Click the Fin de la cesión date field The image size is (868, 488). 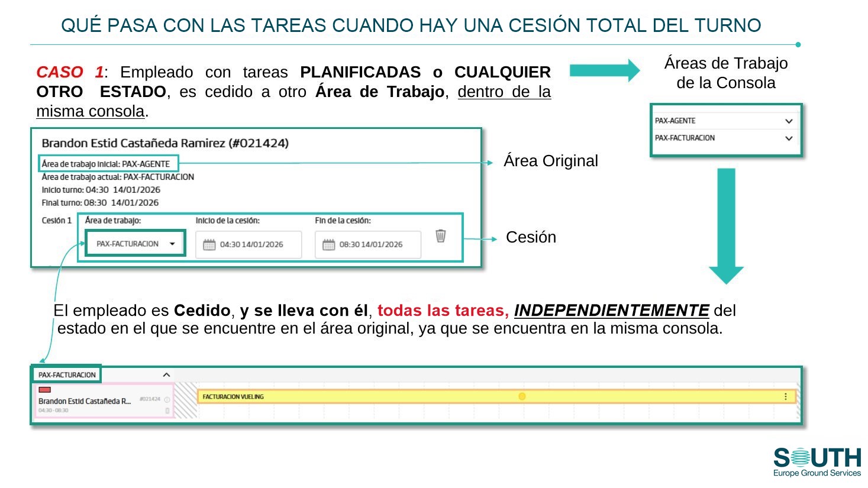pyautogui.click(x=368, y=244)
